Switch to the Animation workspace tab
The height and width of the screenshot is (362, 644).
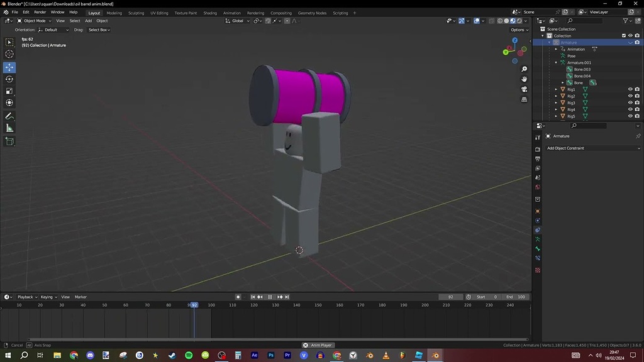pos(231,13)
